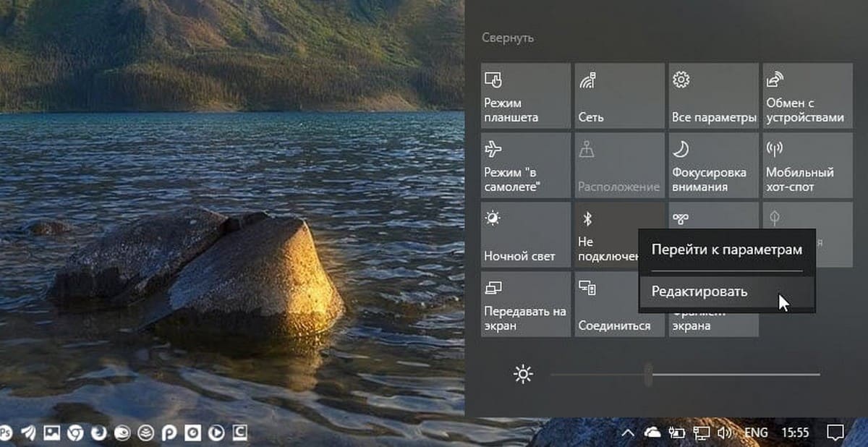Open the Передавать на экран projection tile

tap(525, 305)
